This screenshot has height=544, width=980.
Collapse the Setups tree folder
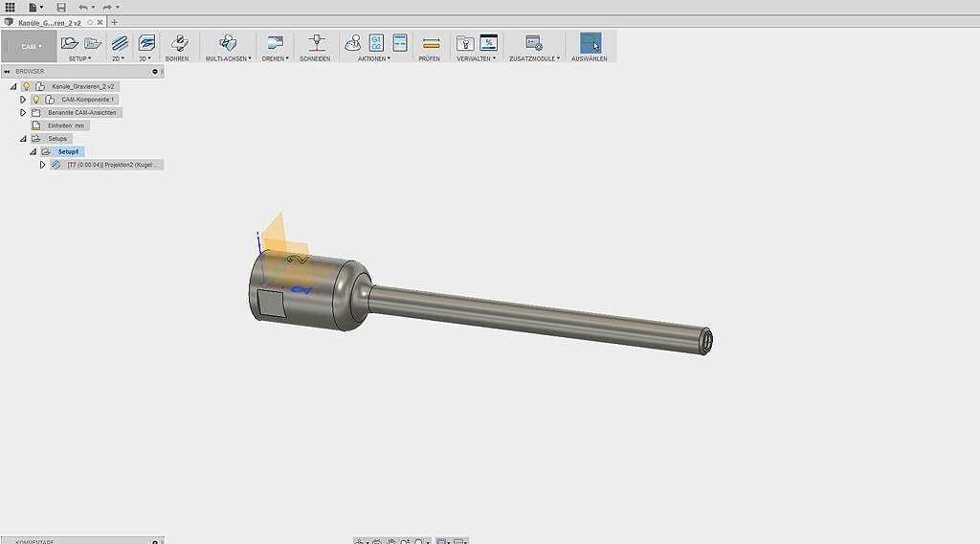(x=23, y=139)
